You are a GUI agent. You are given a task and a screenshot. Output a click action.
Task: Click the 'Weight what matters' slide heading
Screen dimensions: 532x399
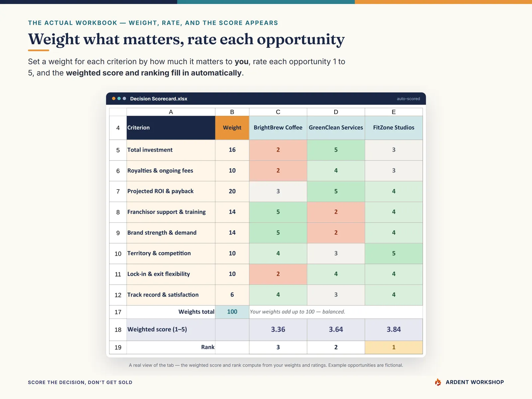(186, 39)
